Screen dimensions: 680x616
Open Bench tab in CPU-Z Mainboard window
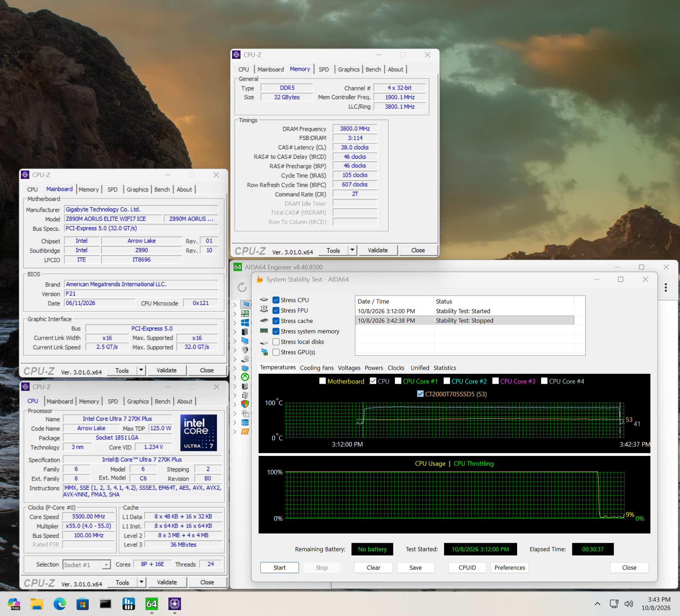(x=162, y=190)
